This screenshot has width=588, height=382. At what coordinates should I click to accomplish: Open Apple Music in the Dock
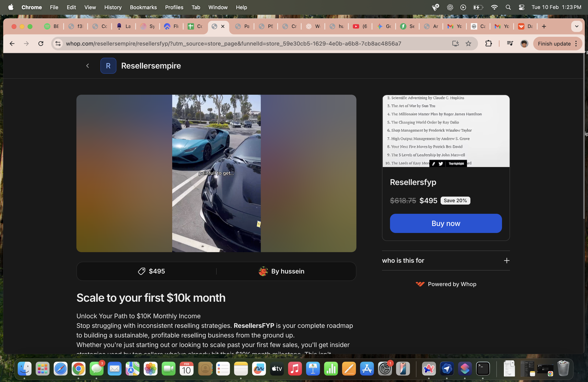[295, 369]
